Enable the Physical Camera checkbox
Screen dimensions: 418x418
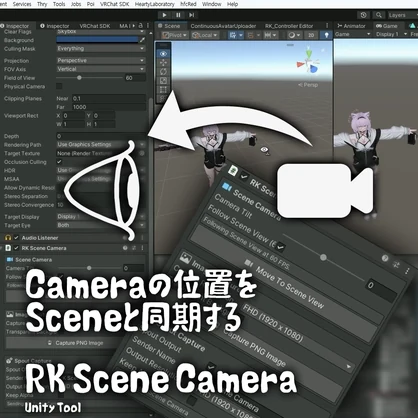pos(59,86)
